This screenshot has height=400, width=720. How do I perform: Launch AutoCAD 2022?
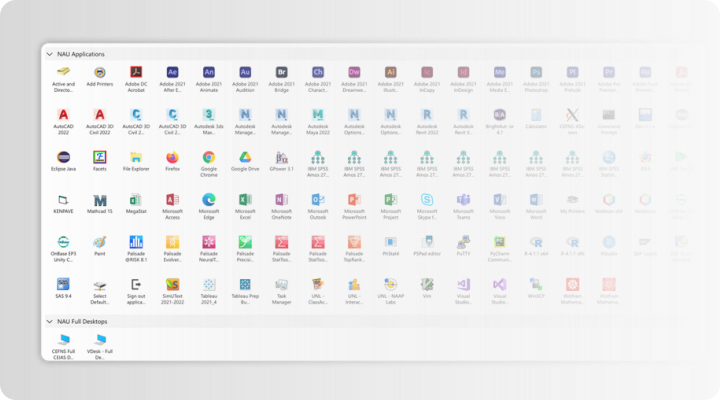pyautogui.click(x=64, y=115)
